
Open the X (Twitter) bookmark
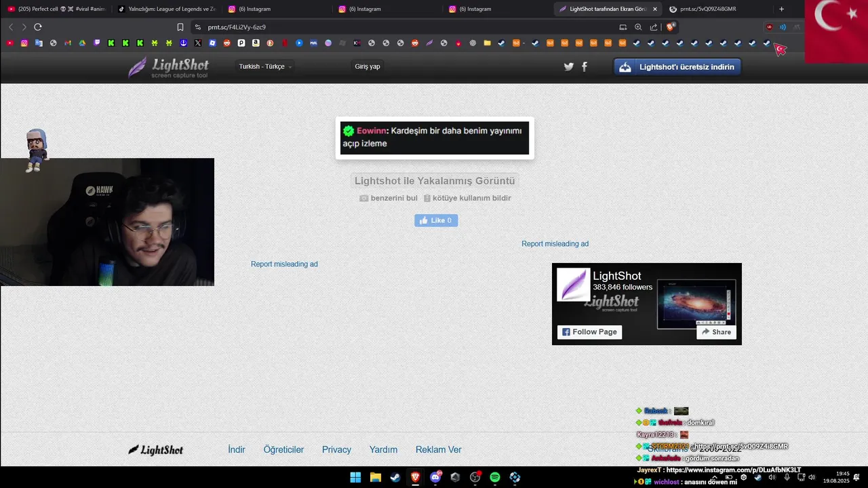(198, 43)
